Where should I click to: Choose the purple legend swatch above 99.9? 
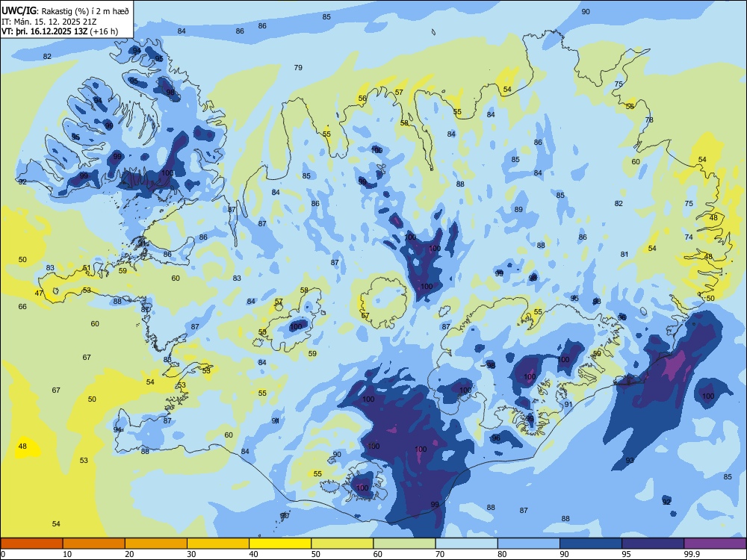pos(715,544)
